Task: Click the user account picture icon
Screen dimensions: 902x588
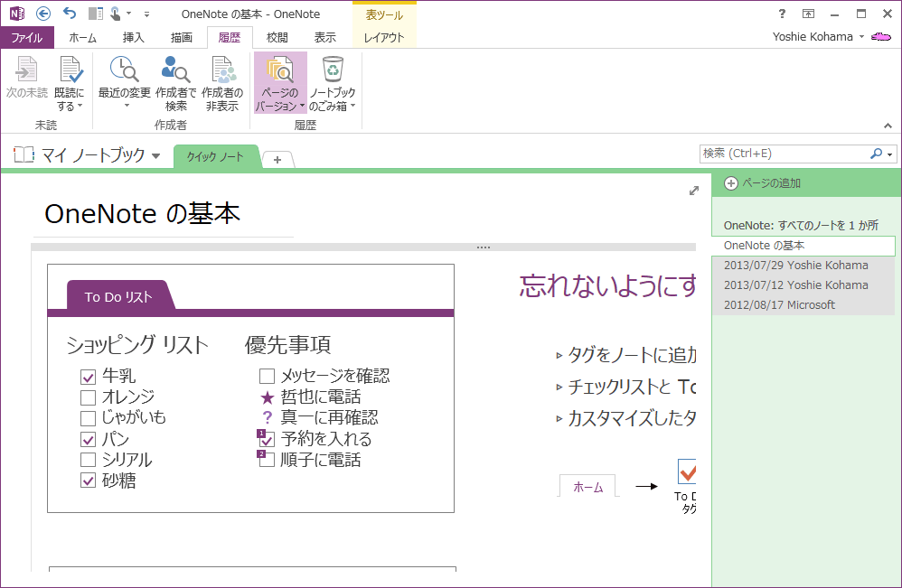Action: point(881,37)
